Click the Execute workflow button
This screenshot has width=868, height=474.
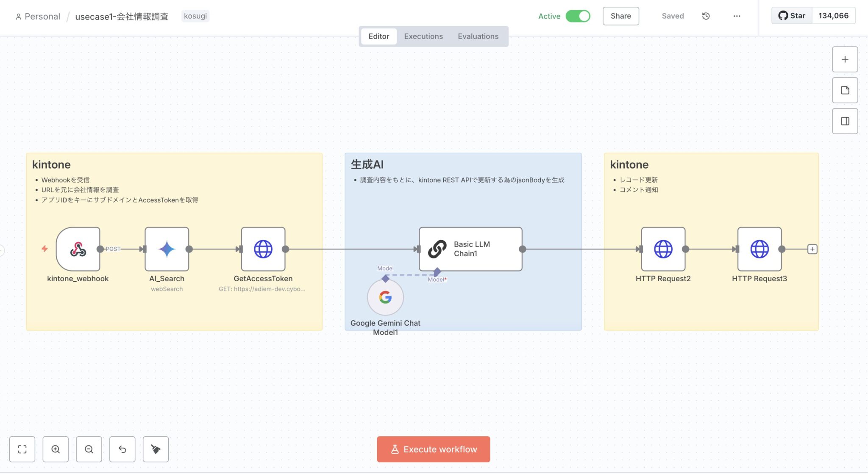(x=433, y=449)
